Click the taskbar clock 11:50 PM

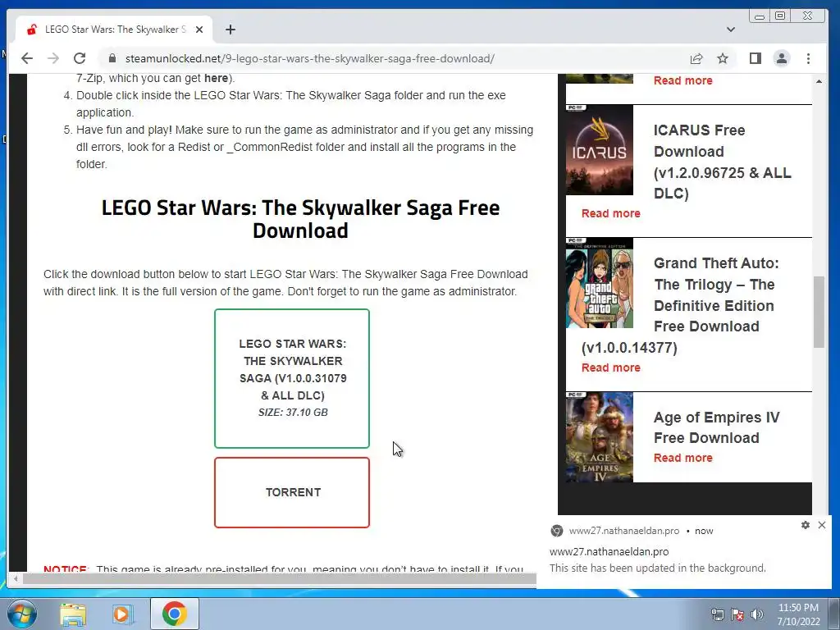[798, 614]
